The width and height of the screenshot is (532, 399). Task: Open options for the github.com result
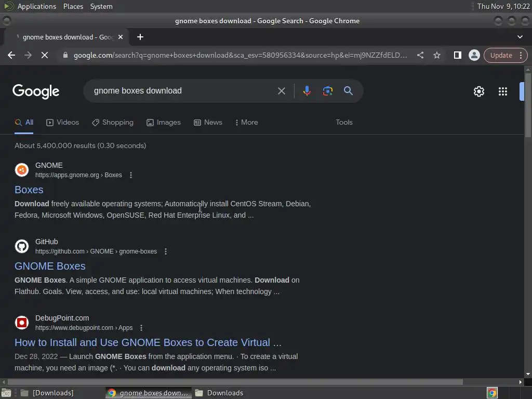(166, 251)
